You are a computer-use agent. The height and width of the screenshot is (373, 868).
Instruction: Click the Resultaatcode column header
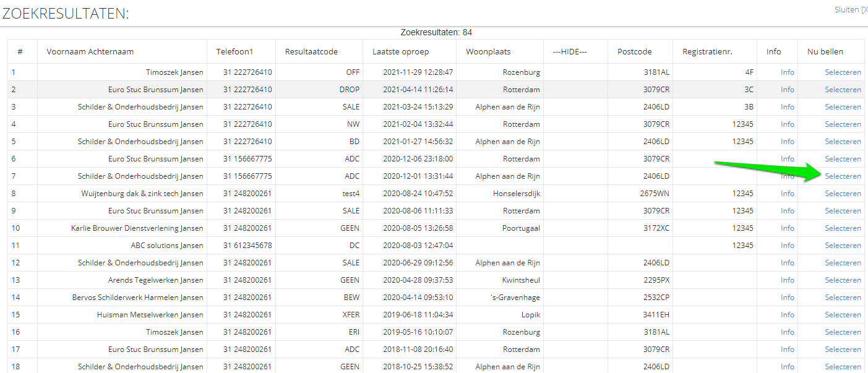311,52
